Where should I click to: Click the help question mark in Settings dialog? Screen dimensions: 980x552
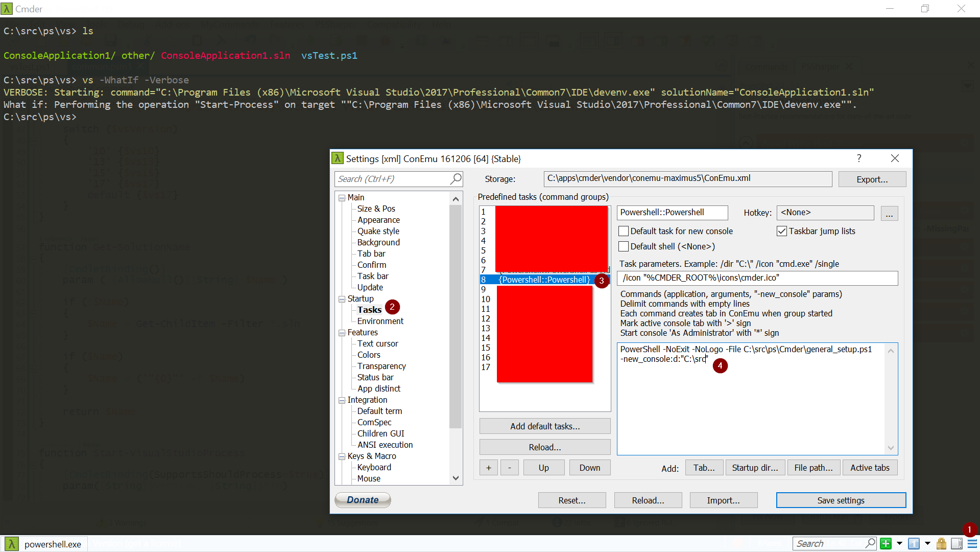coord(859,158)
